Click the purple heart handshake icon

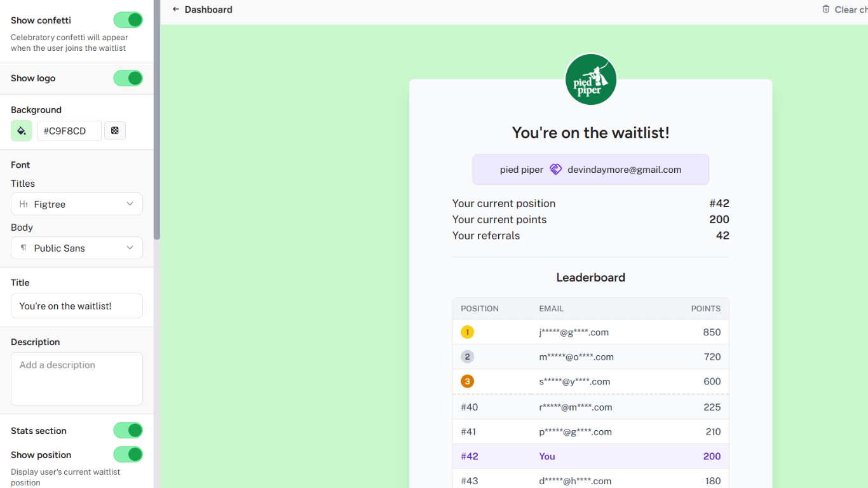pyautogui.click(x=556, y=170)
